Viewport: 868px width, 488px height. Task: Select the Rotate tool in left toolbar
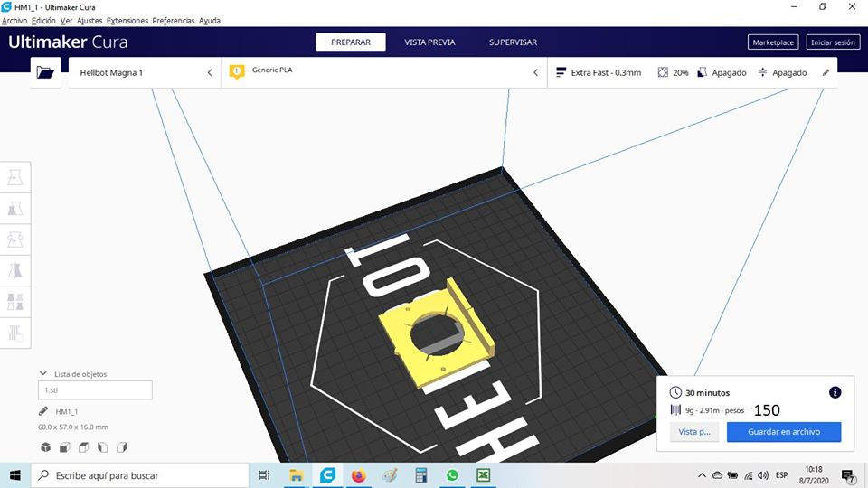click(x=15, y=239)
